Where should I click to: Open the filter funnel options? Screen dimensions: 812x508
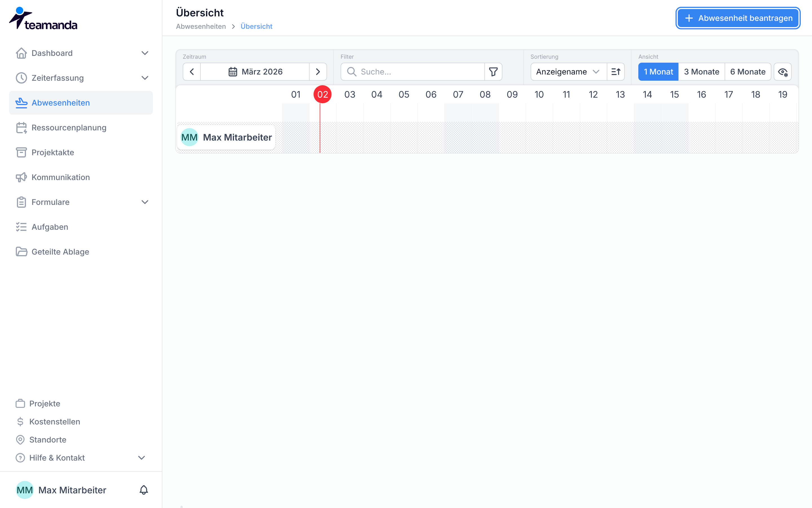(493, 72)
